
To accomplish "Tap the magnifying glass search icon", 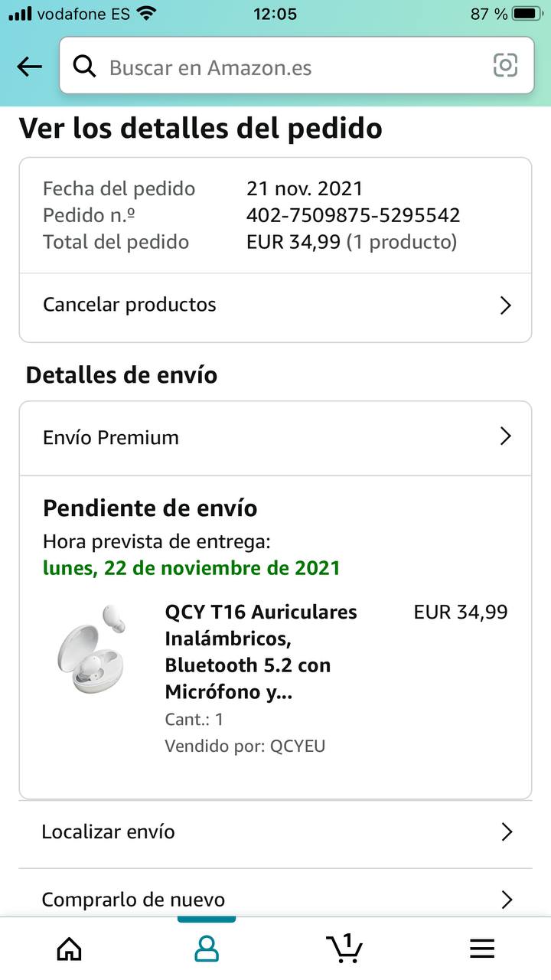I will 84,67.
